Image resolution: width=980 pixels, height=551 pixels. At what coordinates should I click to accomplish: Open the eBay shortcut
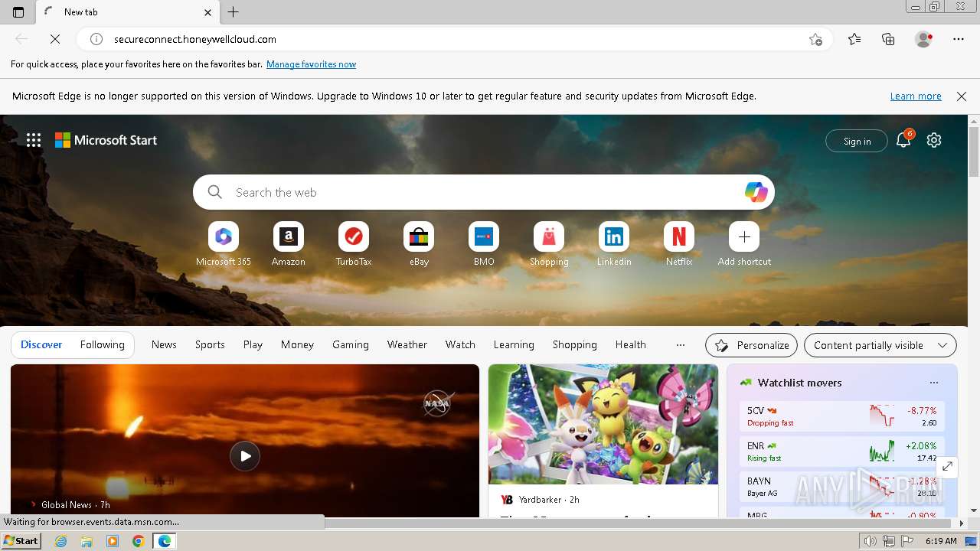point(419,245)
